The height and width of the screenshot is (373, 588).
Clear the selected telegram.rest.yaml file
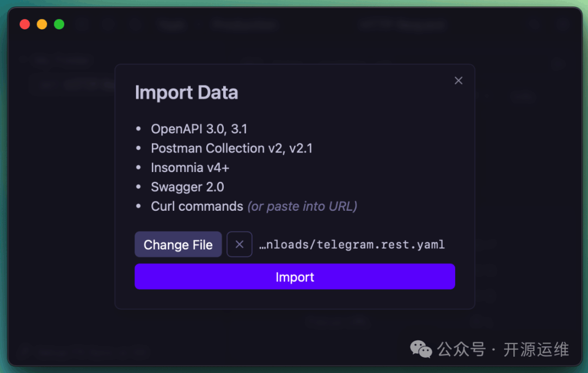pyautogui.click(x=240, y=244)
